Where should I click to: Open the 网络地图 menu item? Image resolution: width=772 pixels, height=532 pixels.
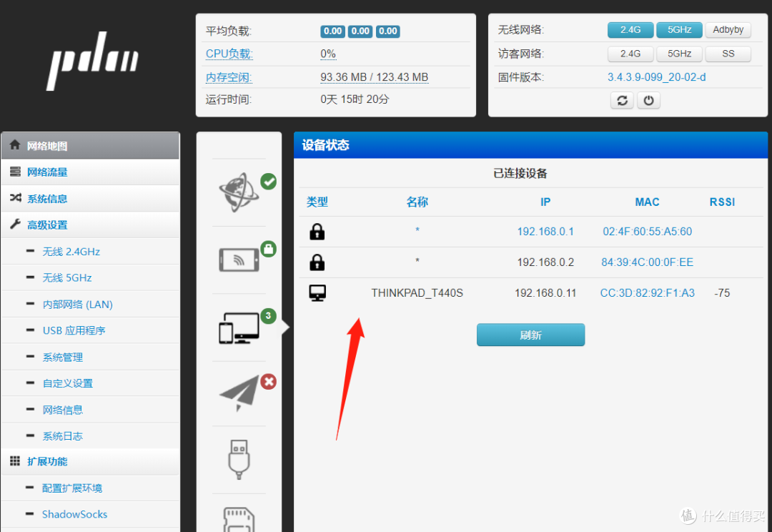pos(91,146)
